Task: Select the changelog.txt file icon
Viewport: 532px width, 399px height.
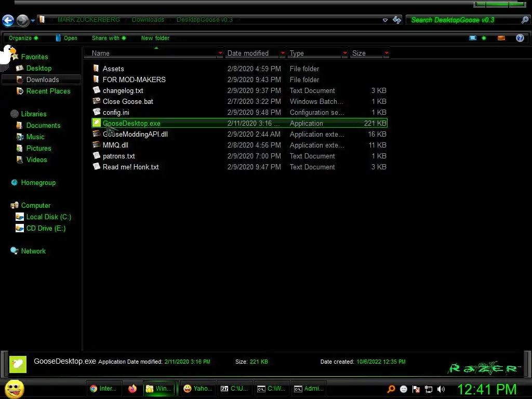Action: (96, 90)
